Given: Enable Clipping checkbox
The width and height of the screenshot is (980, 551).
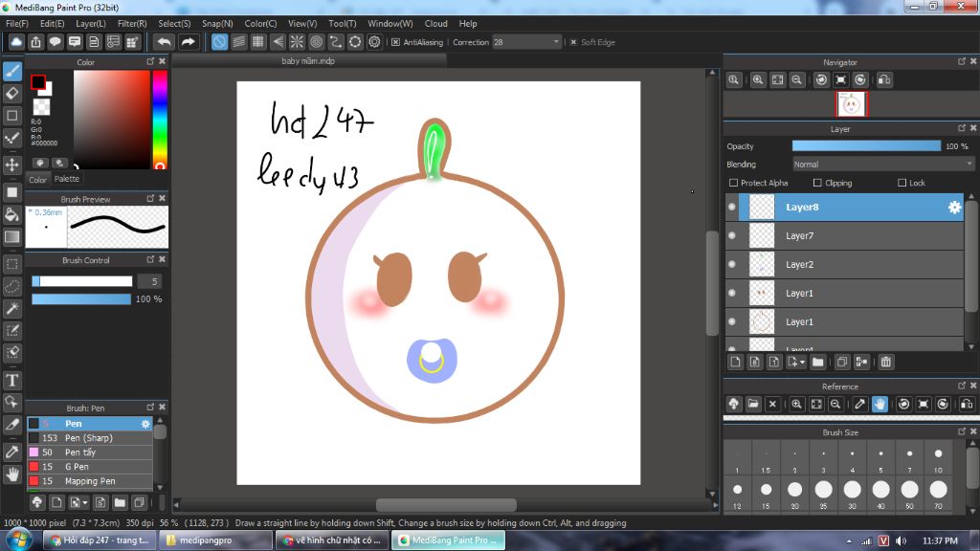Looking at the screenshot, I should [817, 183].
